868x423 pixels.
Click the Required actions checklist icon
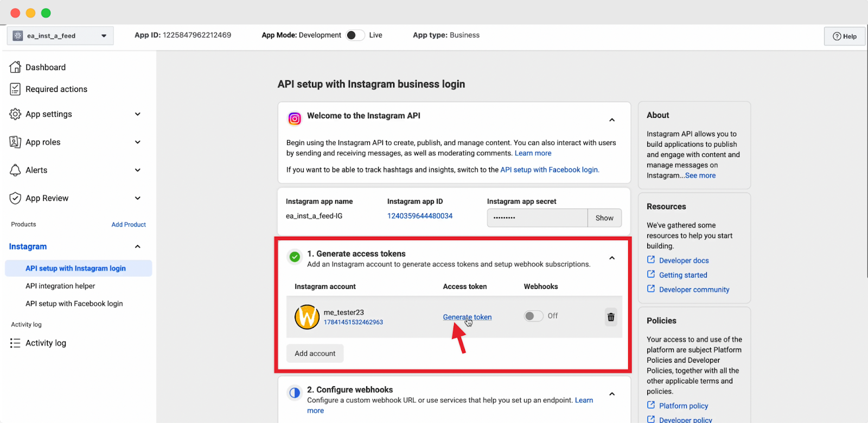pyautogui.click(x=15, y=89)
